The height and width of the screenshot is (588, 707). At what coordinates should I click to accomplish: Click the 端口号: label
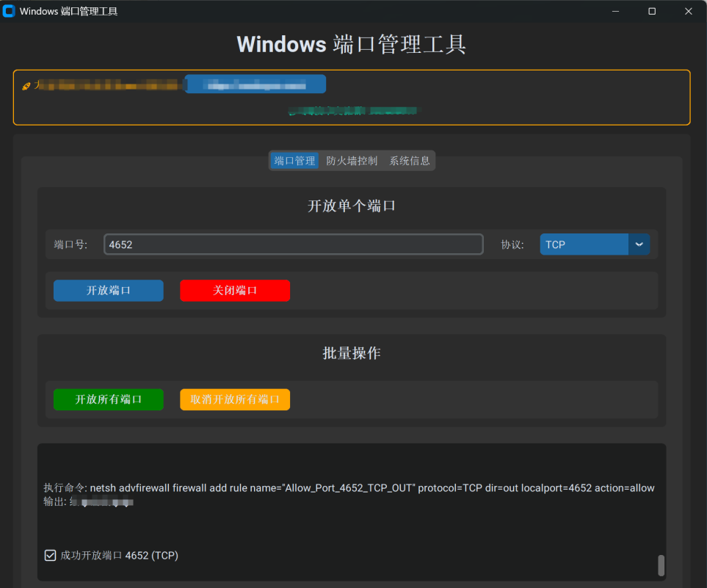[70, 244]
